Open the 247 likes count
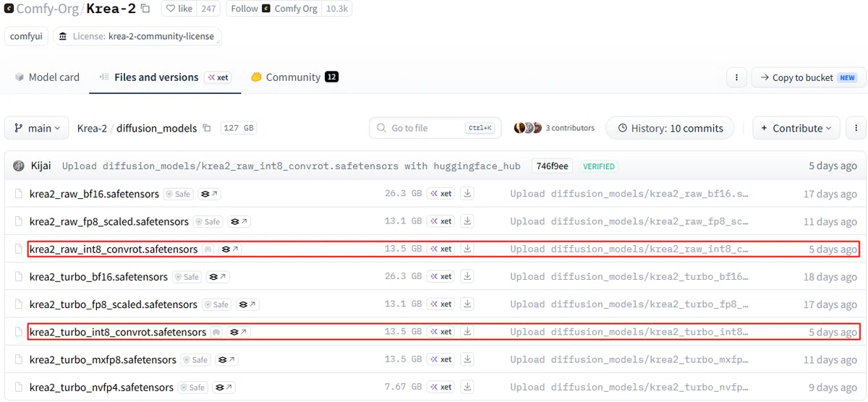Image resolution: width=868 pixels, height=402 pixels. coord(209,9)
